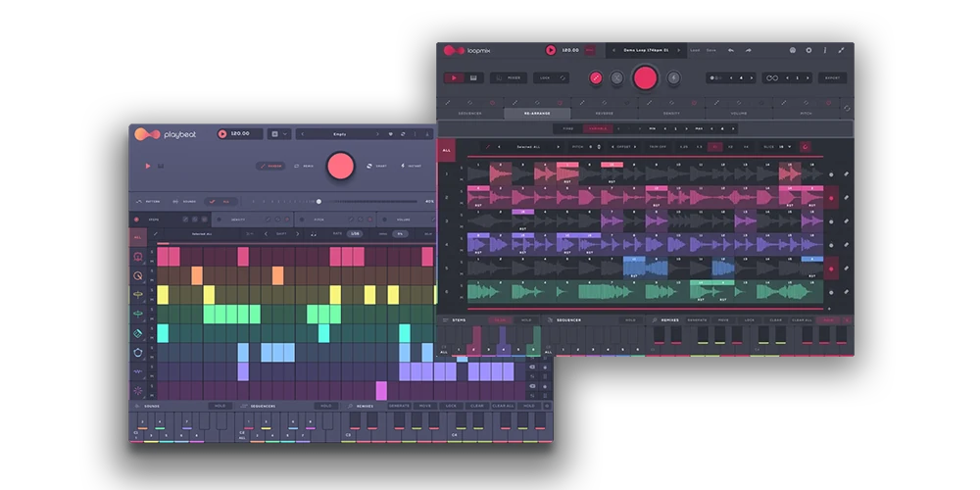Image resolution: width=980 pixels, height=490 pixels.
Task: Click the refresh icon right of Pitch tab
Action: [x=847, y=108]
